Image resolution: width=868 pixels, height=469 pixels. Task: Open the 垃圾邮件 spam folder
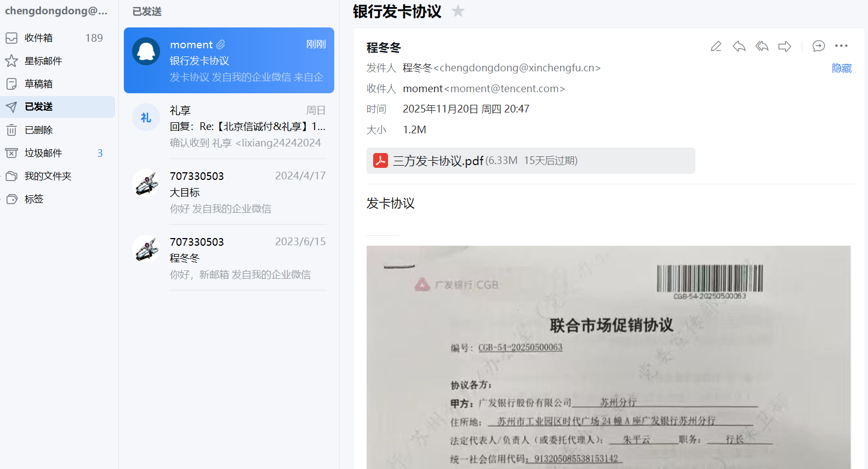coord(58,153)
